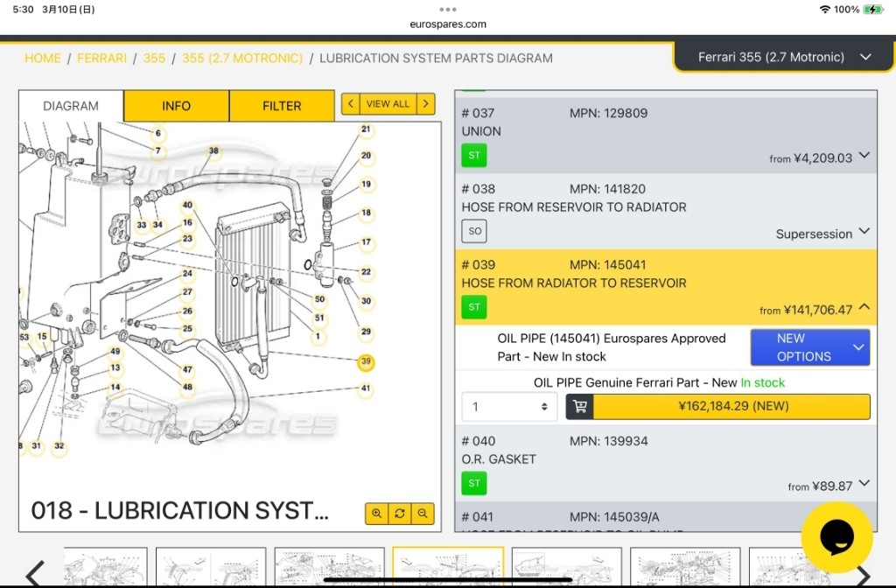Open Ferrari 355 (2.7 Motronic) model dropdown

(784, 57)
